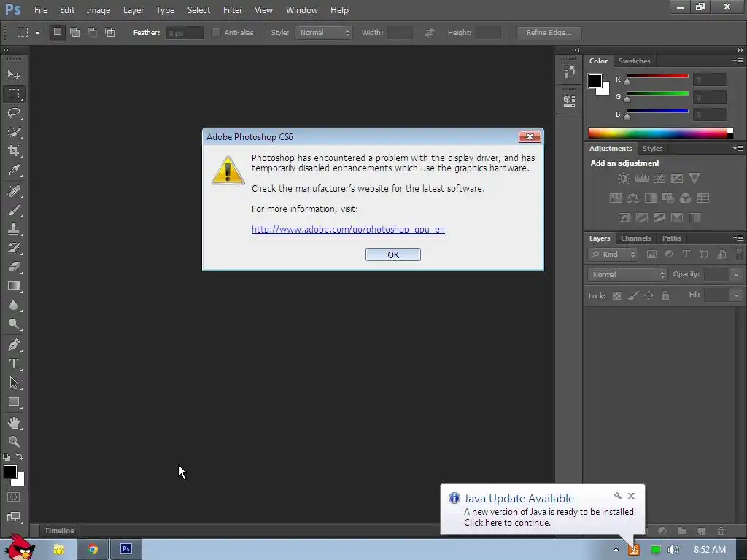Screen dimensions: 747x560
Task: Open the tool preset picker arrow
Action: click(37, 32)
